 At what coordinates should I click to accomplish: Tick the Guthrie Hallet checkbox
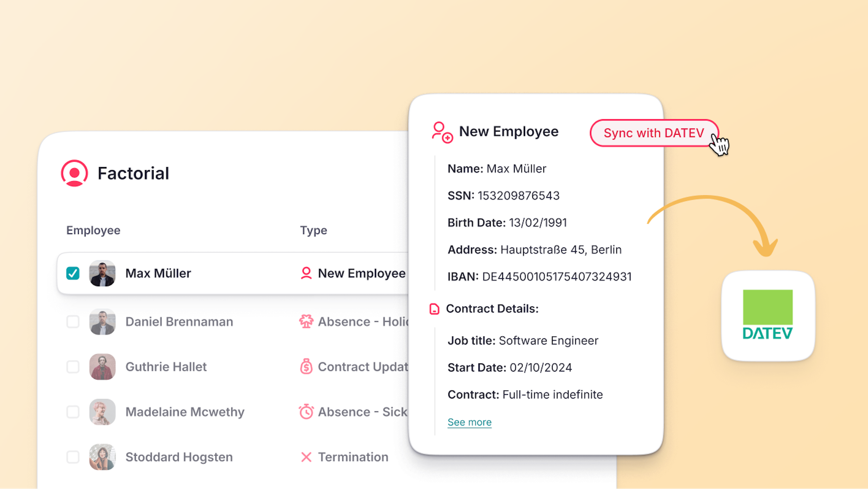73,367
